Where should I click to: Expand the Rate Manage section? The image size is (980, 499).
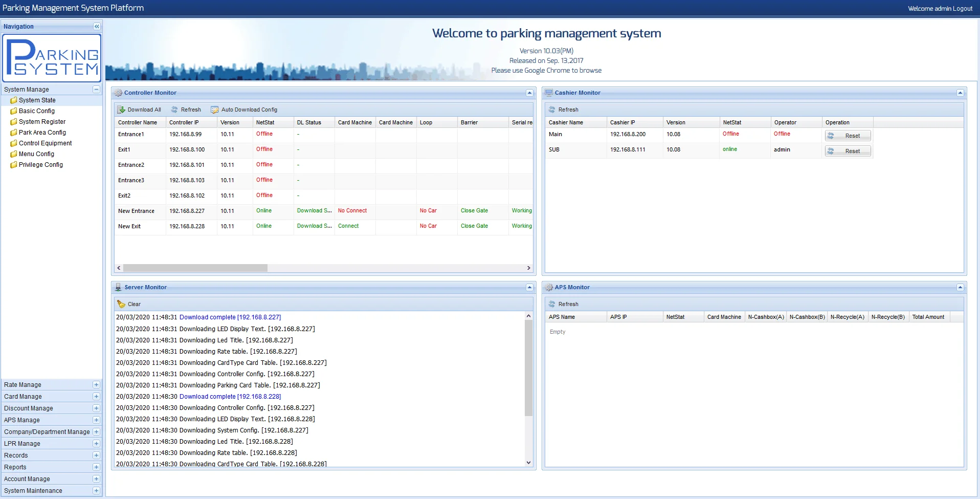point(96,385)
